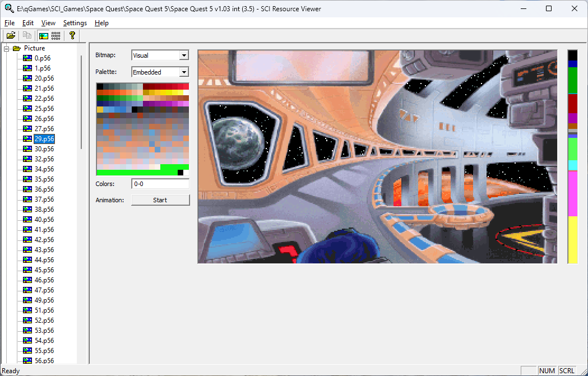Click the picture icon beside 22.p56
The height and width of the screenshot is (376, 588).
point(27,99)
